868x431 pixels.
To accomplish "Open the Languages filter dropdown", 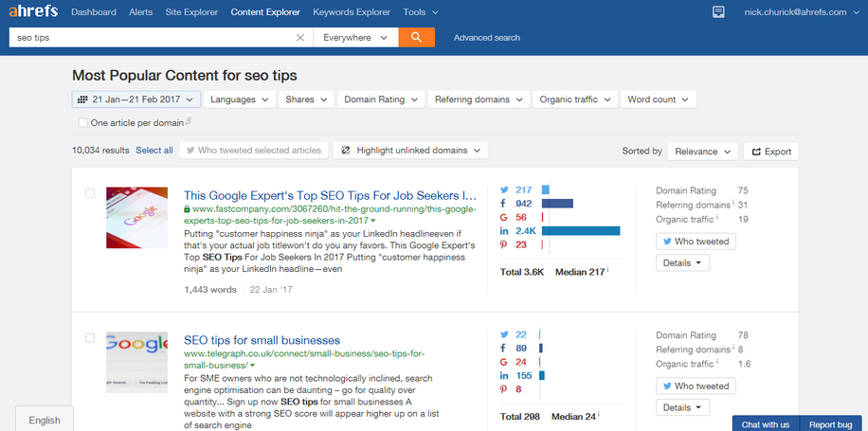I will [x=239, y=99].
